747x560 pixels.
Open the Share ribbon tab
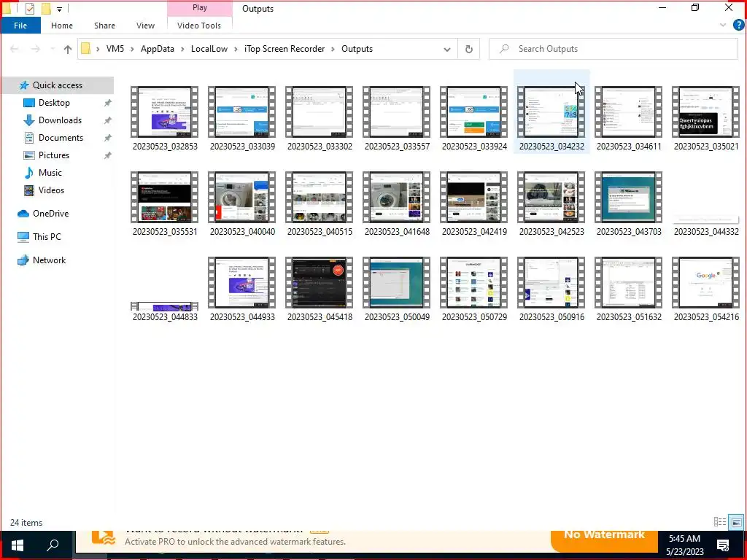point(104,26)
